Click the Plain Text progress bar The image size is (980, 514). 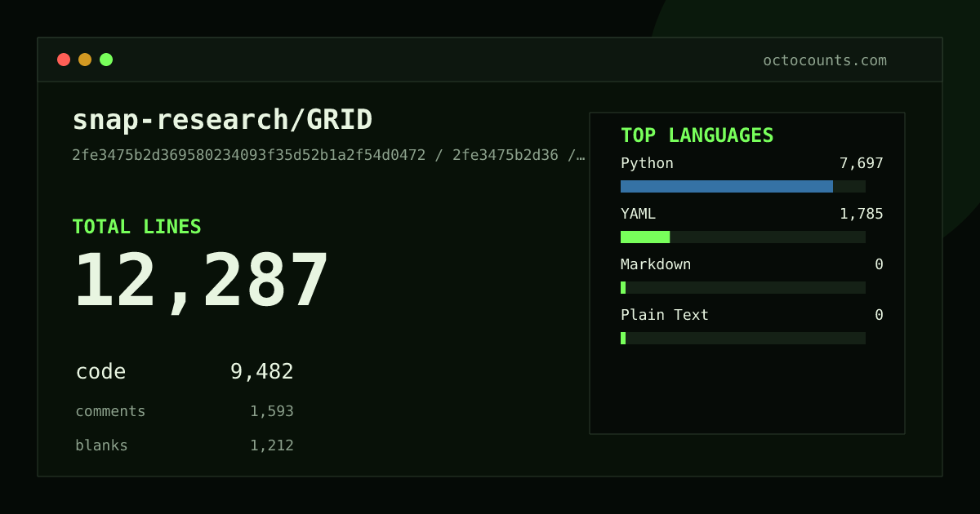click(x=743, y=338)
